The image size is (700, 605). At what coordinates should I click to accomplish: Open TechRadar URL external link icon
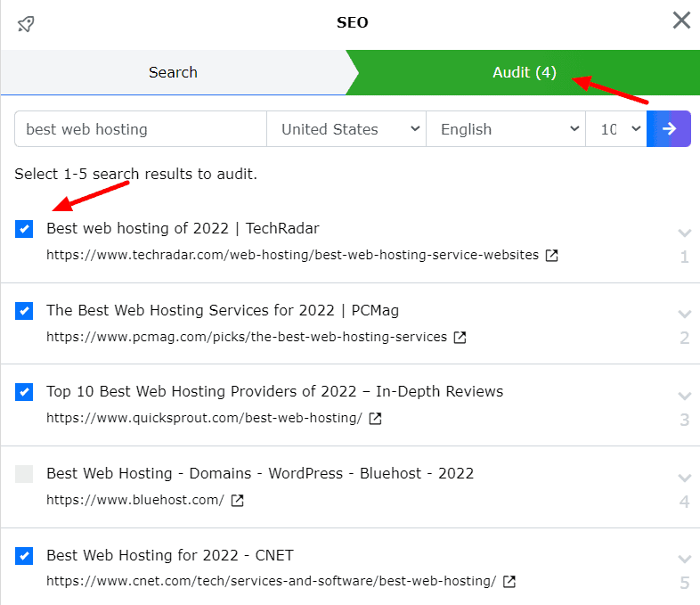[552, 256]
